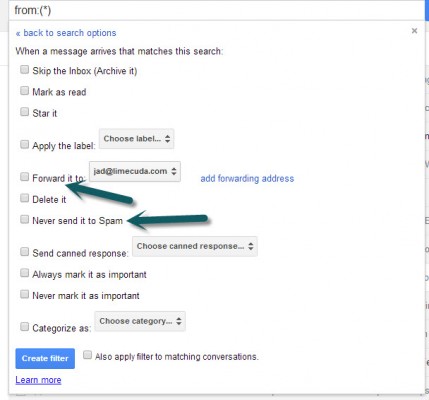429x400 pixels.
Task: Tick the Star it checkbox
Action: pyautogui.click(x=24, y=112)
